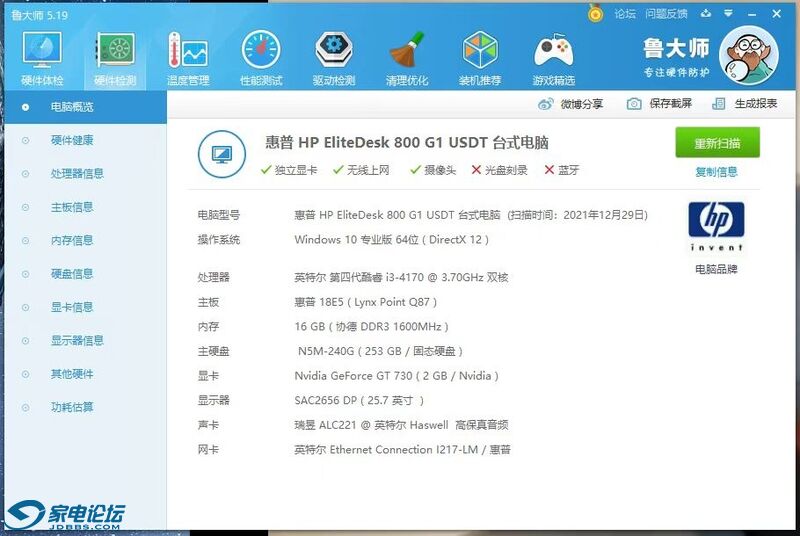800x536 pixels.
Task: Share via 微博分享 button
Action: (570, 104)
